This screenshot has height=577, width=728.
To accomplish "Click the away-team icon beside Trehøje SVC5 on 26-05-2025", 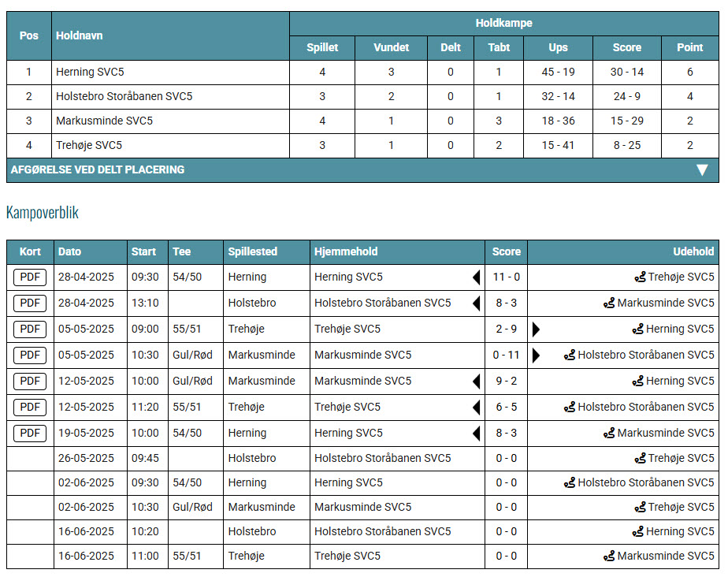I will (x=641, y=459).
